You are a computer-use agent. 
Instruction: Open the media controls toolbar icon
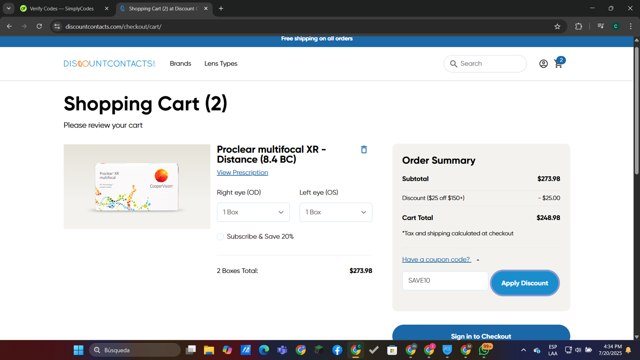point(600,27)
